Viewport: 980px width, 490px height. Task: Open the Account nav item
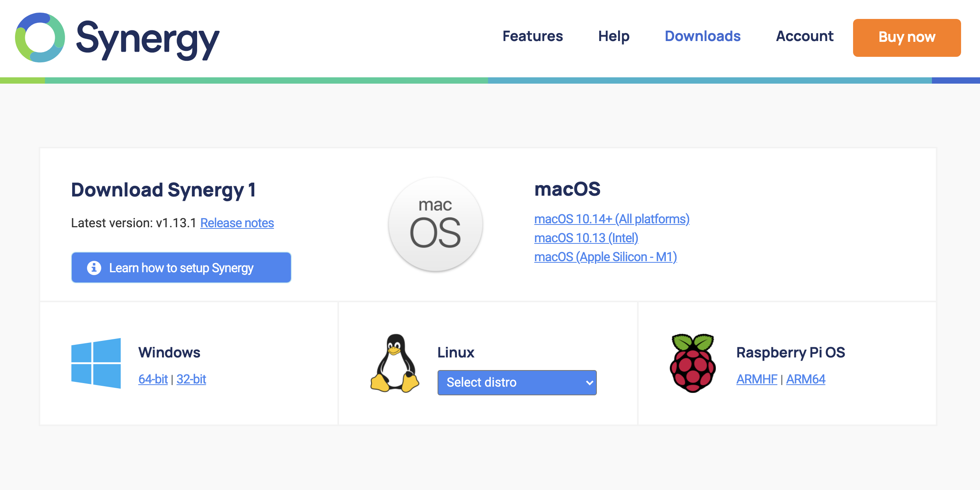coord(805,36)
